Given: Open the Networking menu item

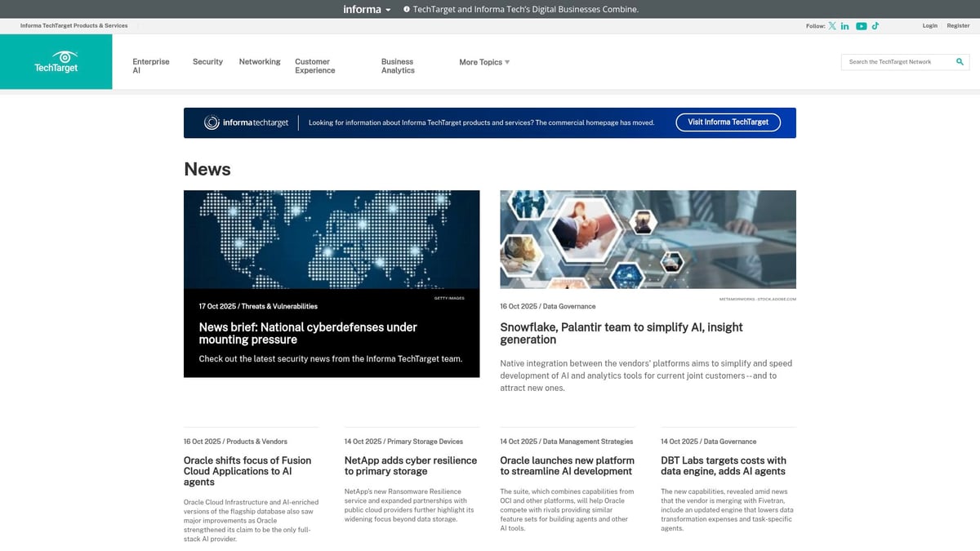Looking at the screenshot, I should [260, 62].
